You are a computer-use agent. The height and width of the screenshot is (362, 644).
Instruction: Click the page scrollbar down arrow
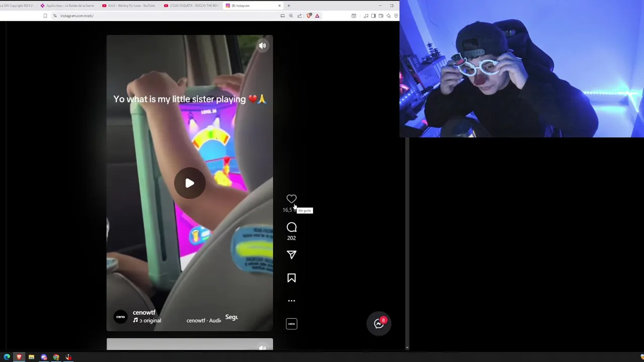coord(407,347)
